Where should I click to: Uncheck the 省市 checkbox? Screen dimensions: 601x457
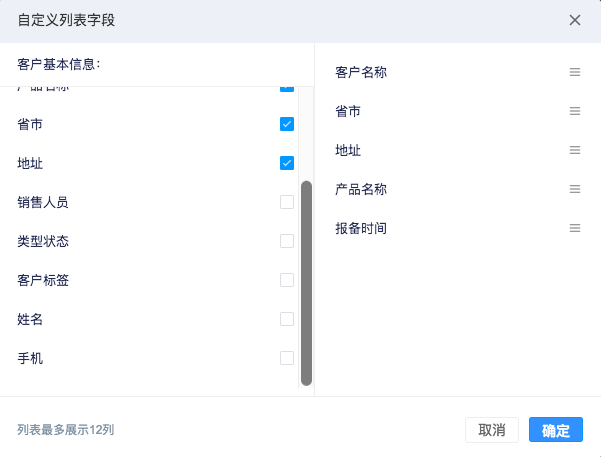click(287, 124)
